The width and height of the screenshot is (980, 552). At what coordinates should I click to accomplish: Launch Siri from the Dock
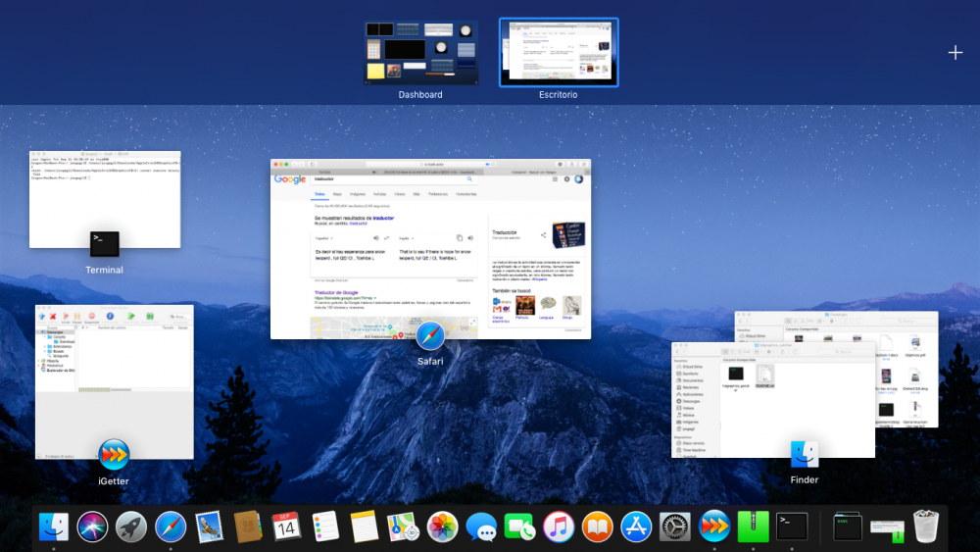(x=92, y=527)
